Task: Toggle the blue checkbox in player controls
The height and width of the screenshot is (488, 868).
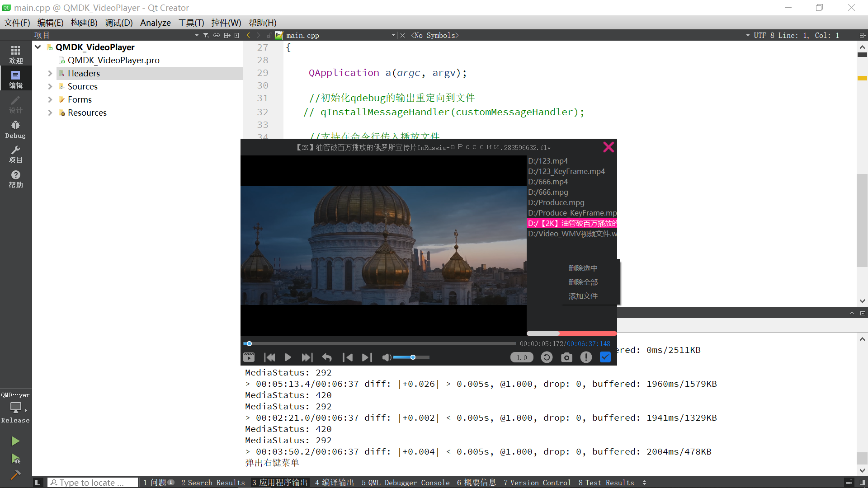Action: coord(605,357)
